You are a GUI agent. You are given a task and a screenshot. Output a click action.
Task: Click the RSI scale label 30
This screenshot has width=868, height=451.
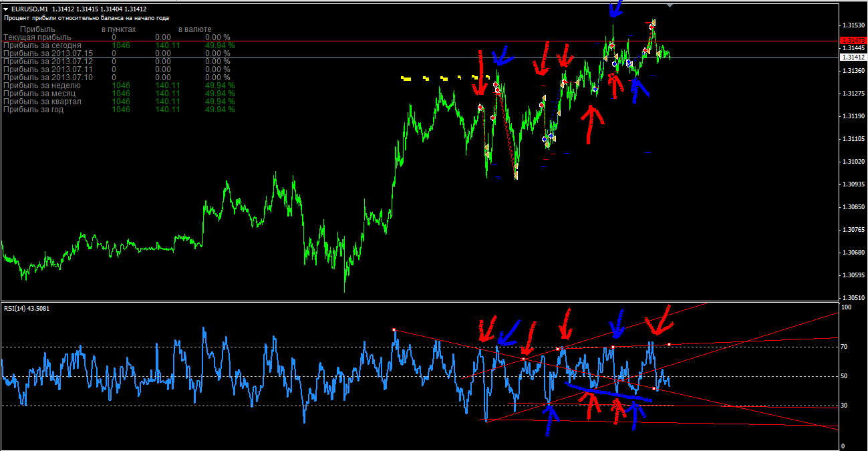(845, 406)
